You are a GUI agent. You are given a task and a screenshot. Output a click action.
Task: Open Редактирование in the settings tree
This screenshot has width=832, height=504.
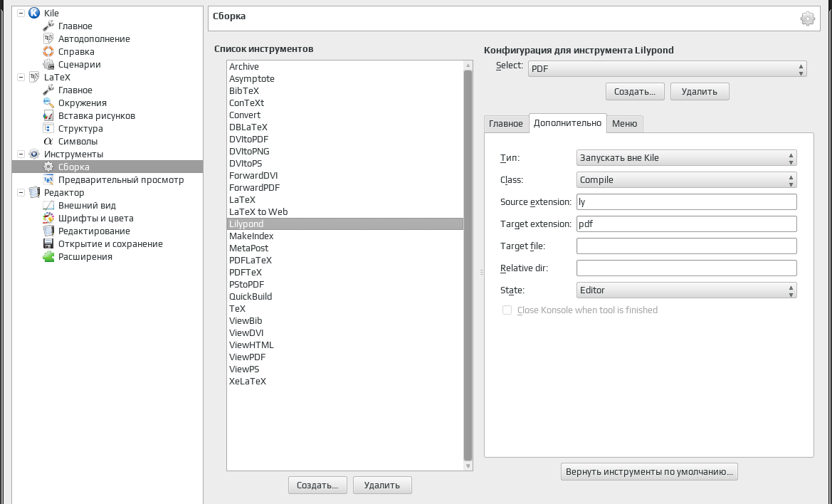[x=94, y=231]
